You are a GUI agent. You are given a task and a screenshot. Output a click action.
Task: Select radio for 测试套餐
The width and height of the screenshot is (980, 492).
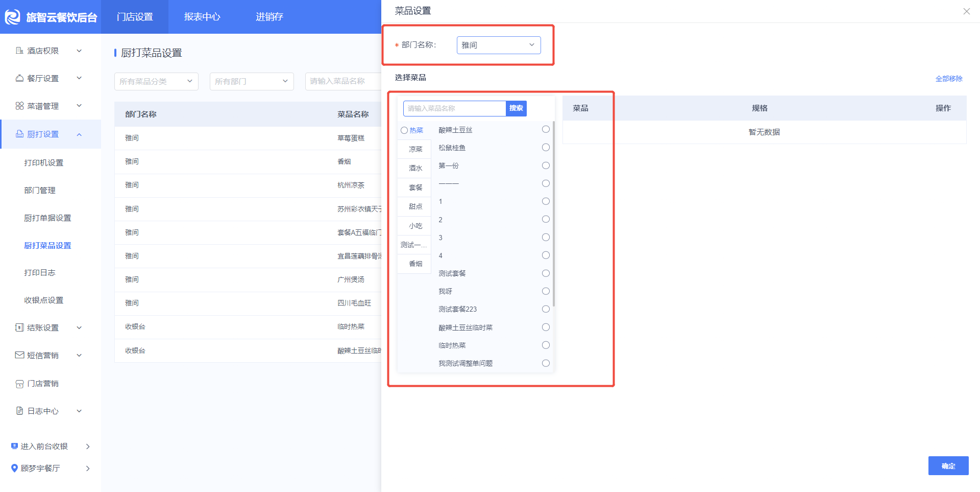pyautogui.click(x=546, y=273)
